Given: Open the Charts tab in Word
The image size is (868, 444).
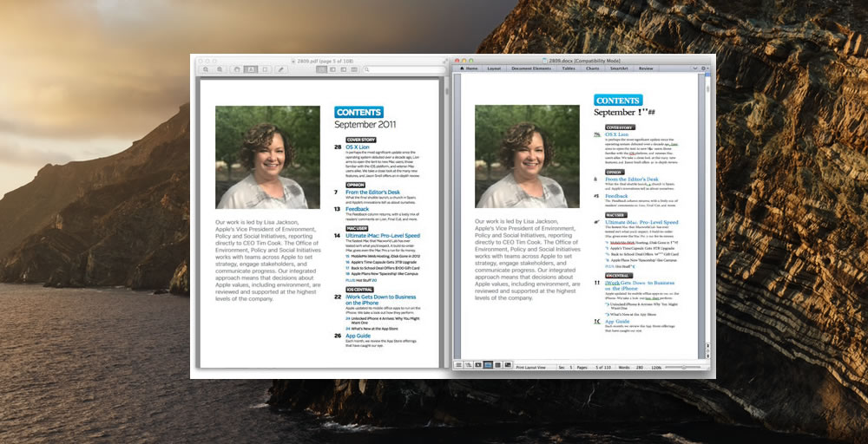Looking at the screenshot, I should click(x=592, y=69).
